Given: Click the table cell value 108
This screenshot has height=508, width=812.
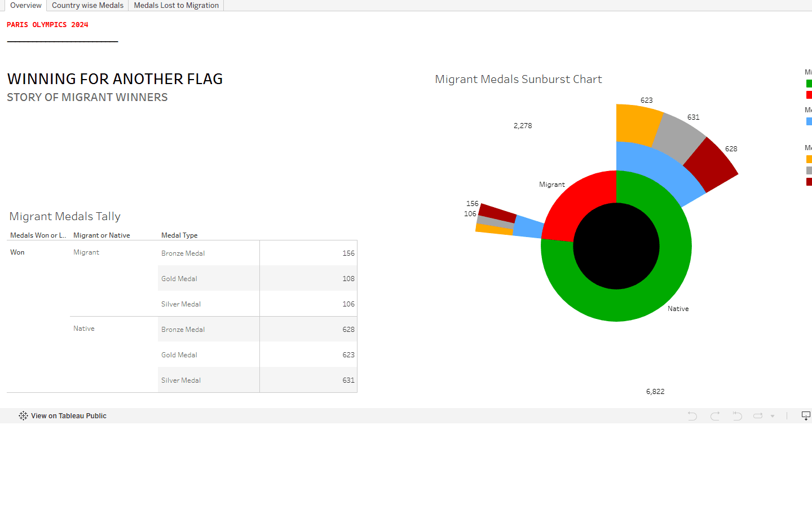Looking at the screenshot, I should tap(348, 279).
